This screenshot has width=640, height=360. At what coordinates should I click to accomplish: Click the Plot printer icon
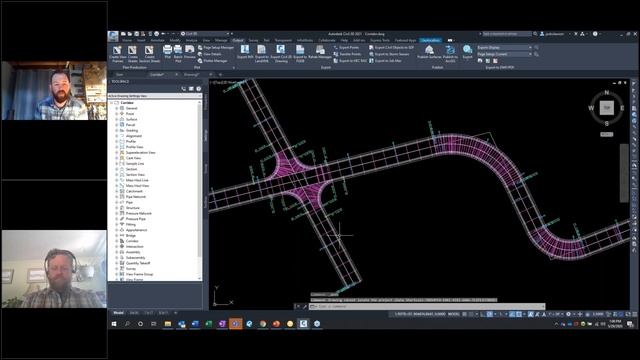point(167,52)
